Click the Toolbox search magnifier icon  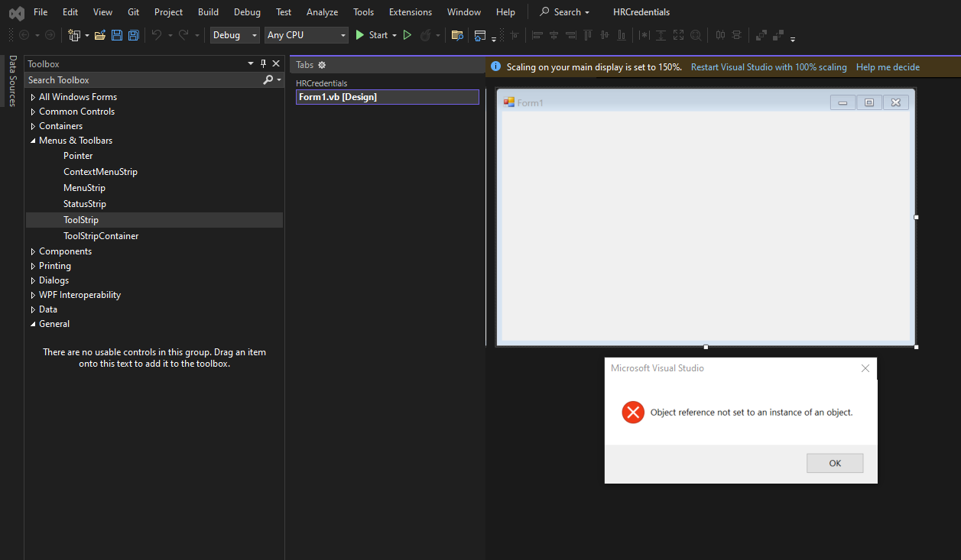[x=268, y=79]
